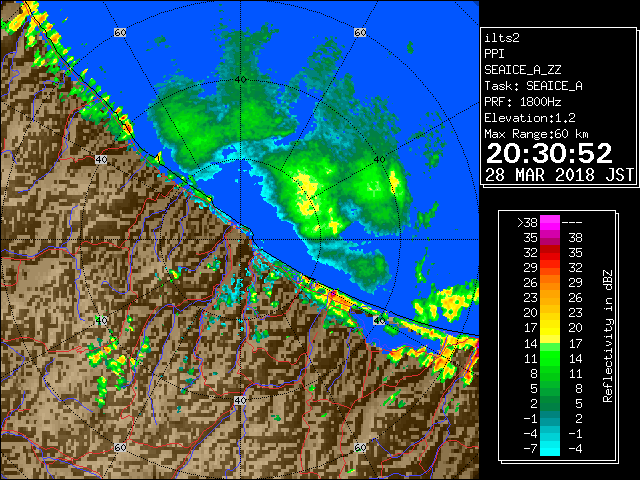This screenshot has height=480, width=640.
Task: Click the '40' label over offshore echo
Action: click(380, 160)
